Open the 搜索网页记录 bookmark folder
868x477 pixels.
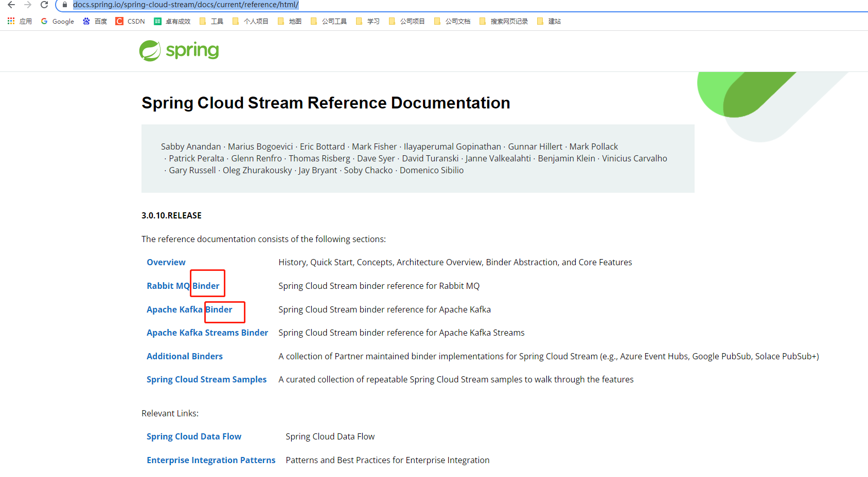point(503,21)
